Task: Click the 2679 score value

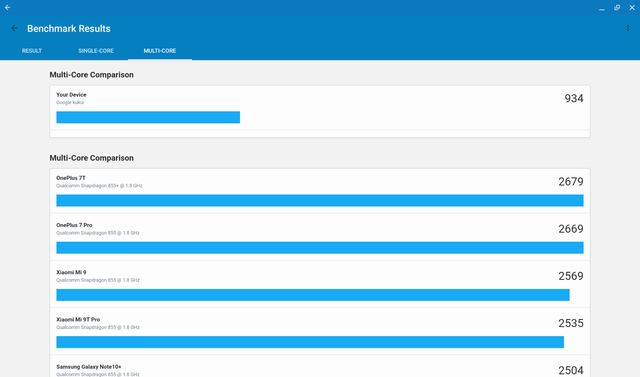Action: pyautogui.click(x=571, y=182)
